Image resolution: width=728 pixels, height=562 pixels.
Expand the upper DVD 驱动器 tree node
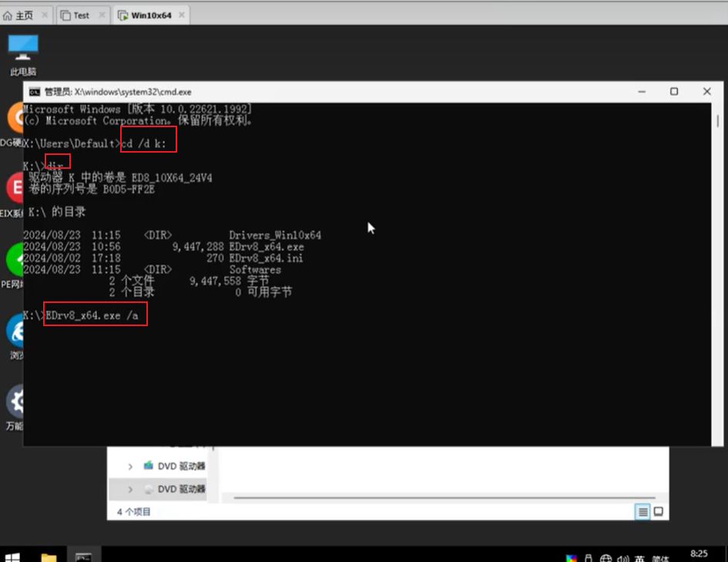click(x=130, y=466)
